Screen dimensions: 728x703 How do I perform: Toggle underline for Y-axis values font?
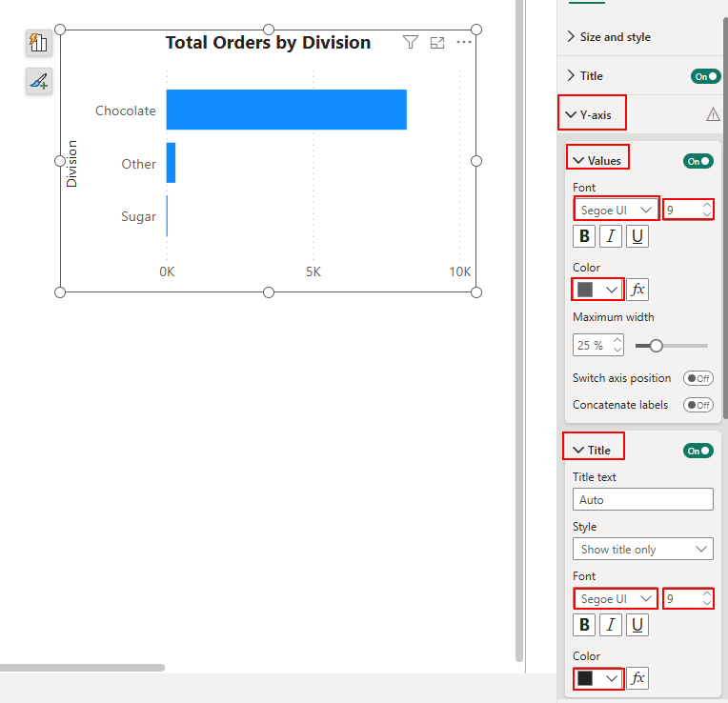637,236
